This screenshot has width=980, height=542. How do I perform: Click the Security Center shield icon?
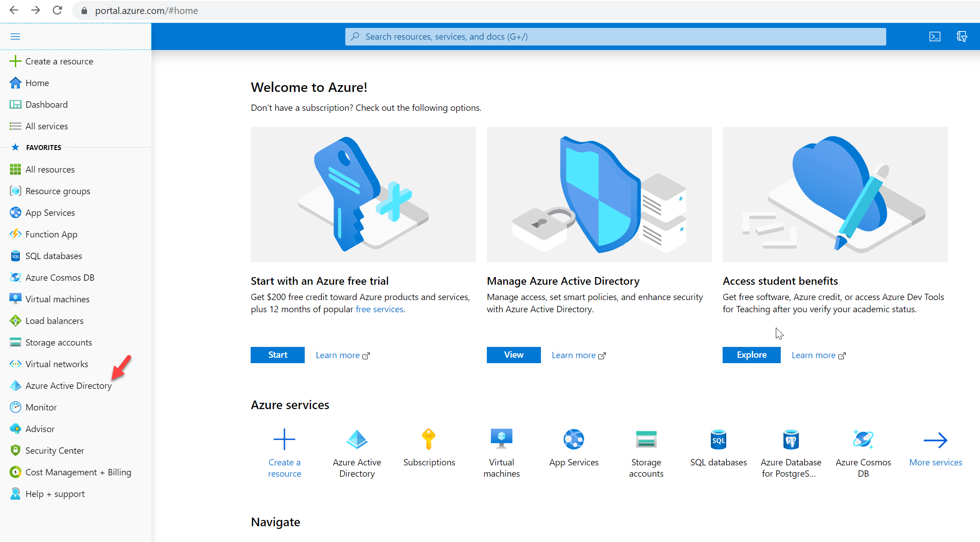click(x=15, y=451)
